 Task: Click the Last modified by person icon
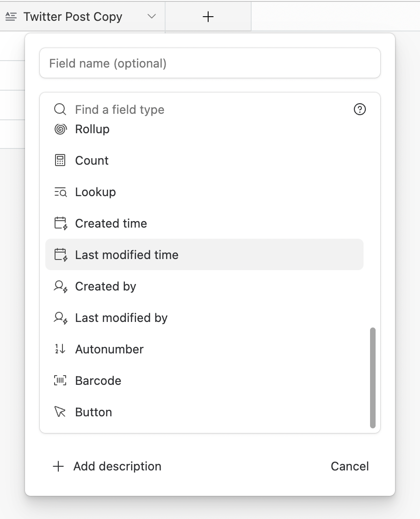[61, 318]
